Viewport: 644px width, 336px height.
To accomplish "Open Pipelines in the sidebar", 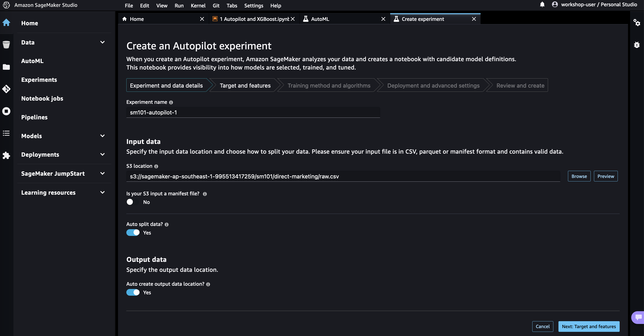I will (34, 117).
